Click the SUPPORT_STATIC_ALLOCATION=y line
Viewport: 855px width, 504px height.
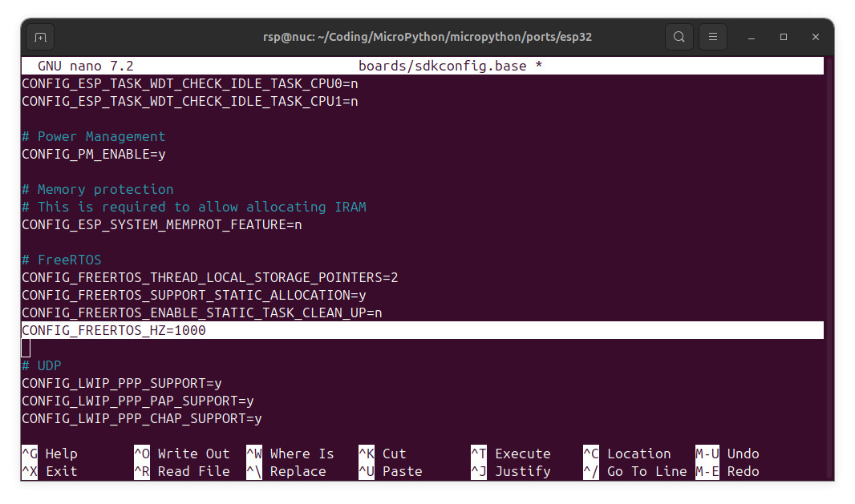[x=194, y=295]
